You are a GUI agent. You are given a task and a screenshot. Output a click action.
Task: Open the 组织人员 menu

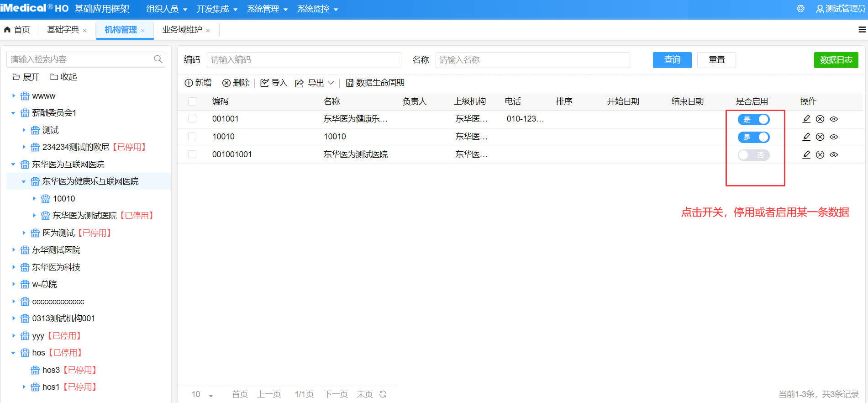[x=167, y=9]
